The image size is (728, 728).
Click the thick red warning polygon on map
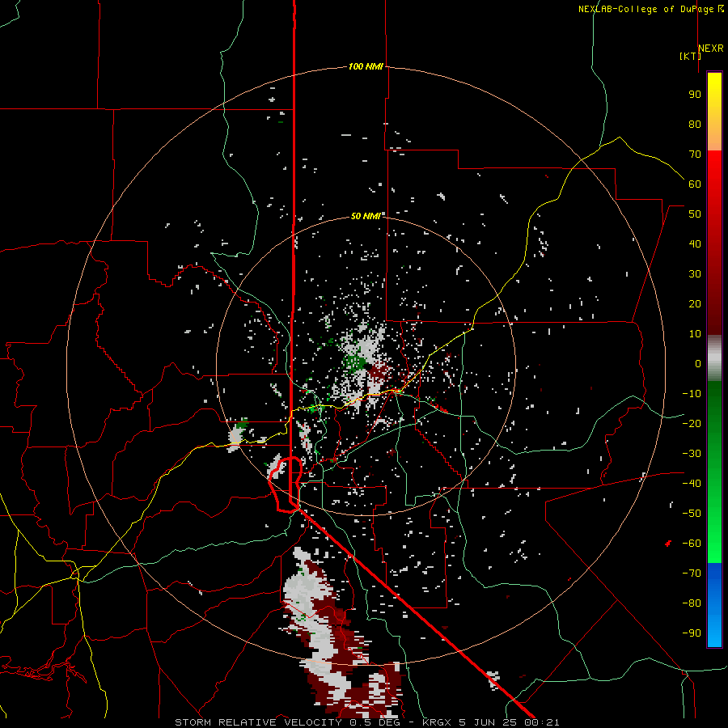click(286, 485)
